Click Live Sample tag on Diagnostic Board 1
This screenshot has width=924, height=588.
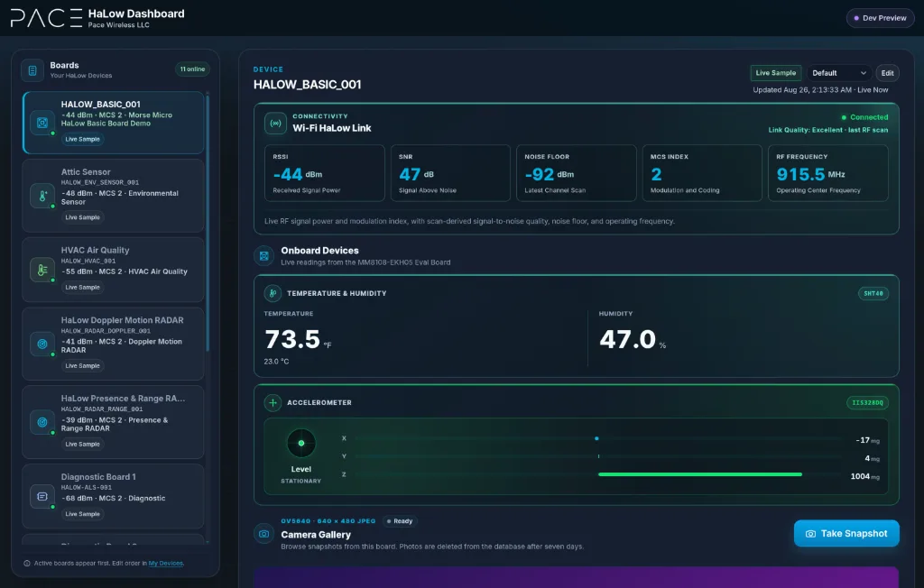pyautogui.click(x=82, y=514)
